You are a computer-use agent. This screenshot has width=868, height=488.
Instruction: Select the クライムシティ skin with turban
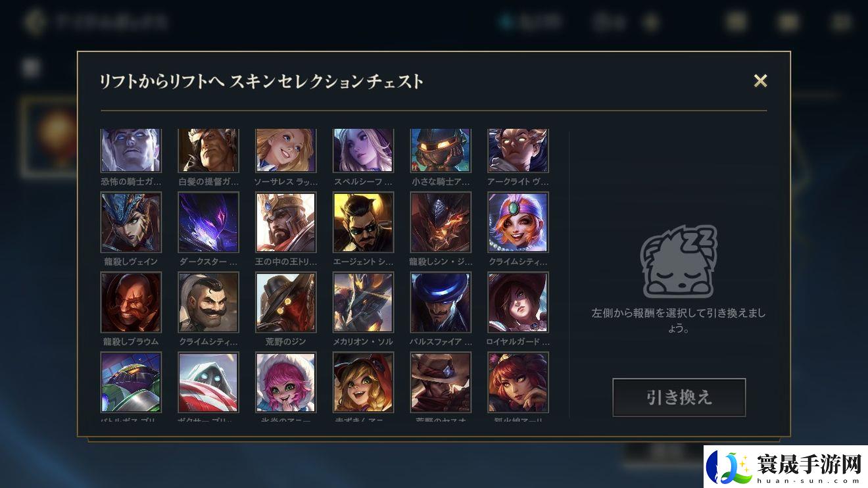pos(518,222)
